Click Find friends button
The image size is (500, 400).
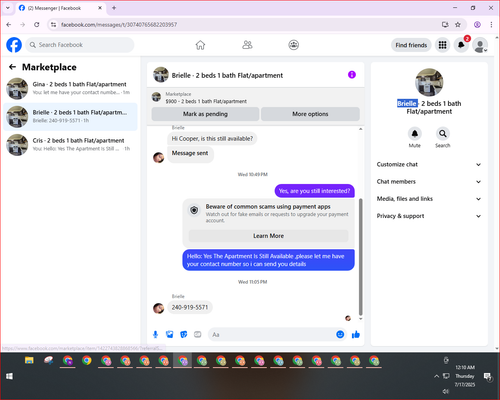pyautogui.click(x=411, y=45)
